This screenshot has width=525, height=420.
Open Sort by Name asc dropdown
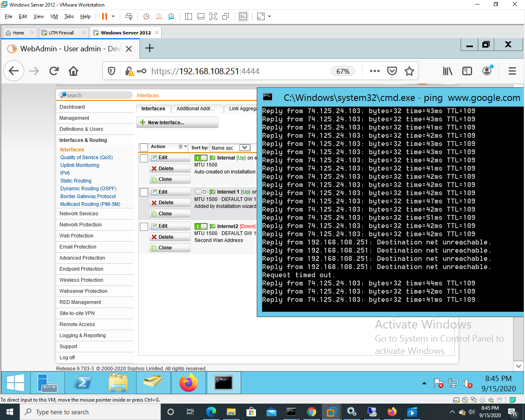coord(230,148)
